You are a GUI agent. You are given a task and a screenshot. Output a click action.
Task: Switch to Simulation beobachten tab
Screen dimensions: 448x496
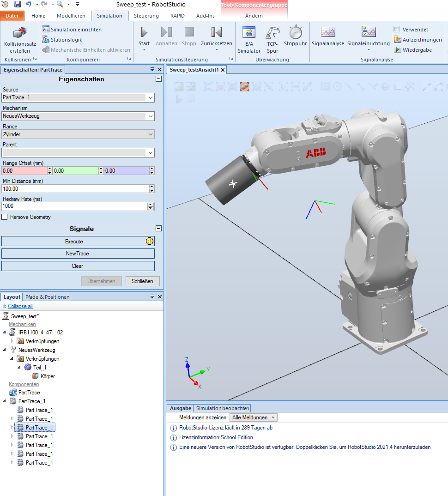click(223, 408)
